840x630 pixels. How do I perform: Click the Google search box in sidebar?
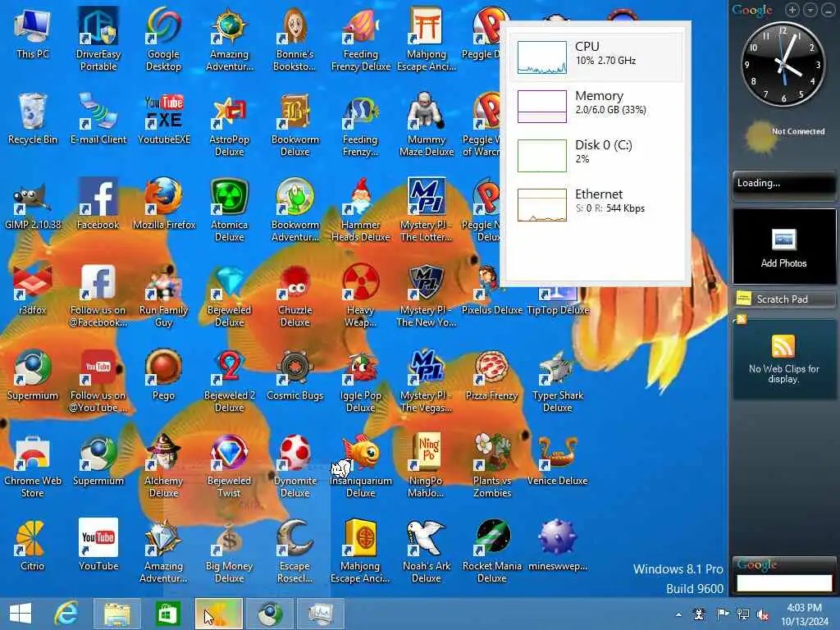(784, 583)
